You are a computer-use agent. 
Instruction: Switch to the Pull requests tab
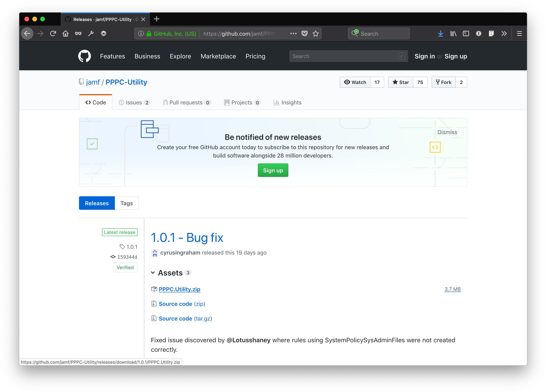[187, 102]
